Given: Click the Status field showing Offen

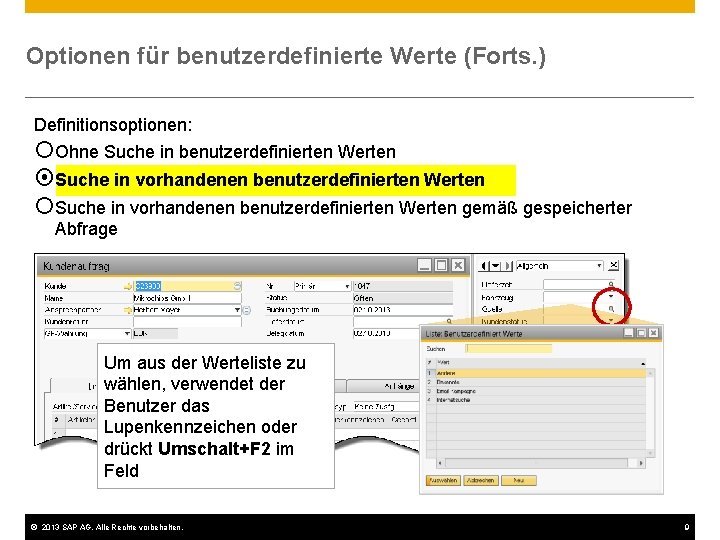Looking at the screenshot, I should click(402, 298).
